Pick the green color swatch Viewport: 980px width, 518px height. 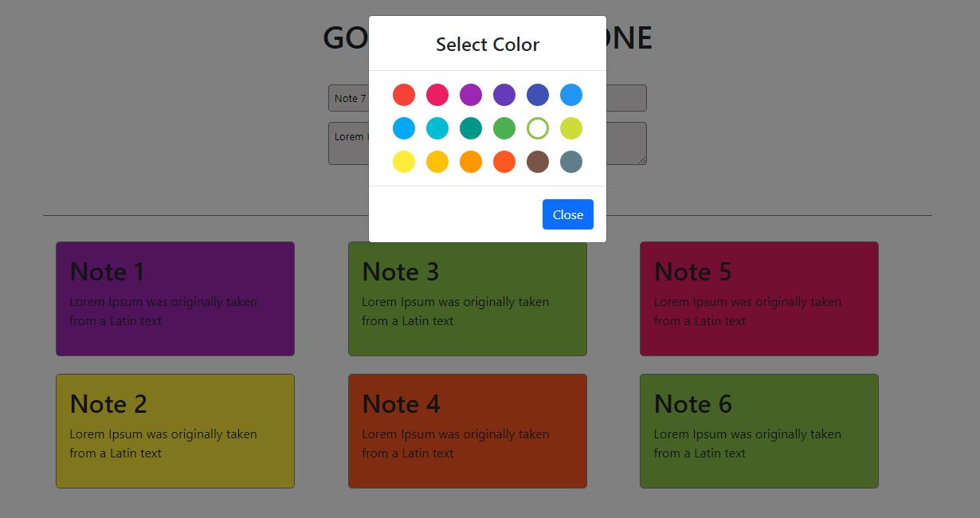tap(504, 128)
